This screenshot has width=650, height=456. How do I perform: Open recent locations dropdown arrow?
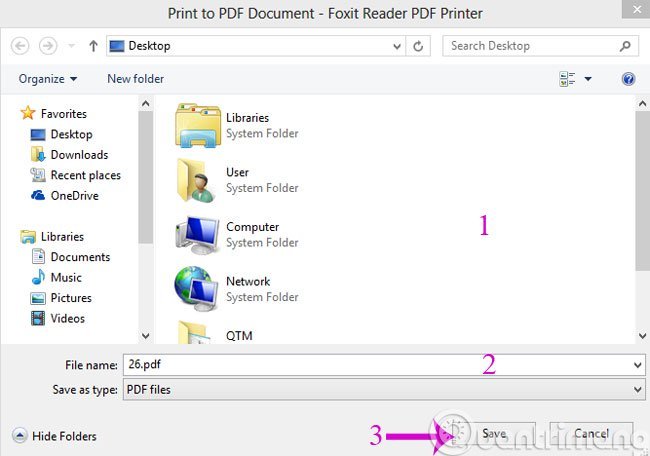click(71, 46)
